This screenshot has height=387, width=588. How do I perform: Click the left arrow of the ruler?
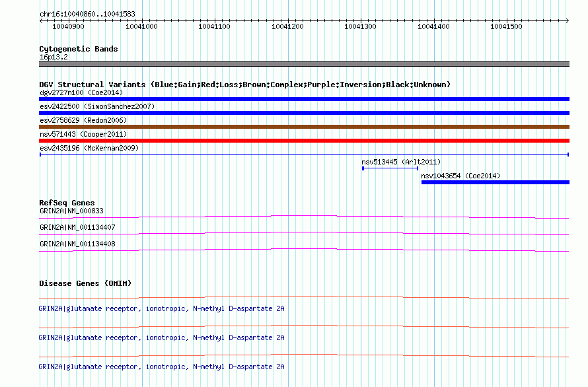point(41,20)
